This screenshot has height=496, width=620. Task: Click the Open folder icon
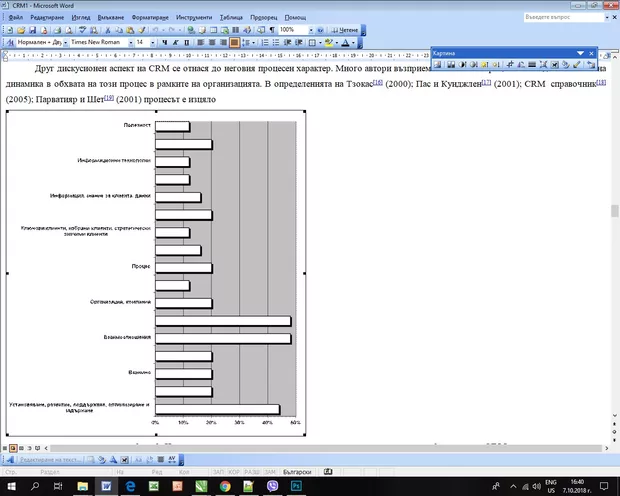click(x=20, y=30)
